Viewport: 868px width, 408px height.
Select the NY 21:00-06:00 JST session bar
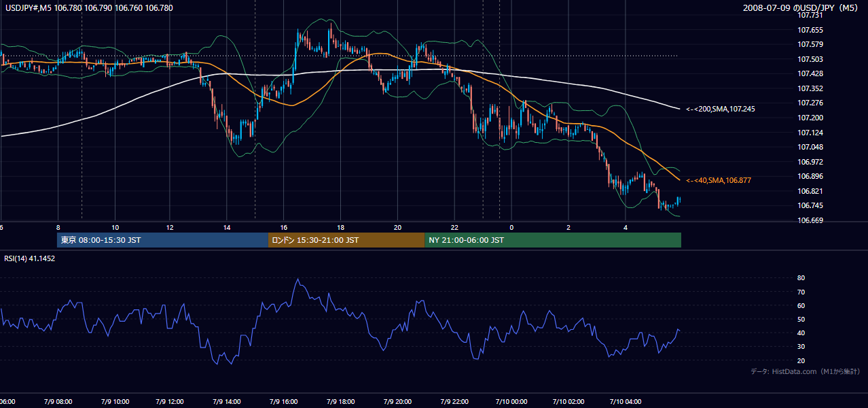553,240
